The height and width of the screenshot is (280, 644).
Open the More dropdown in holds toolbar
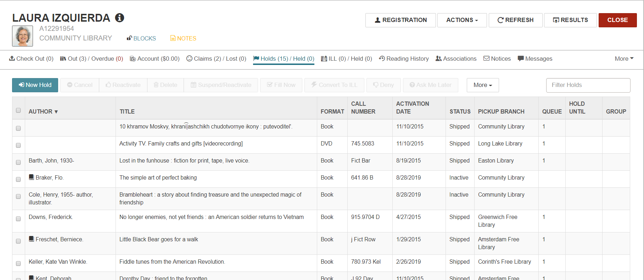point(483,85)
